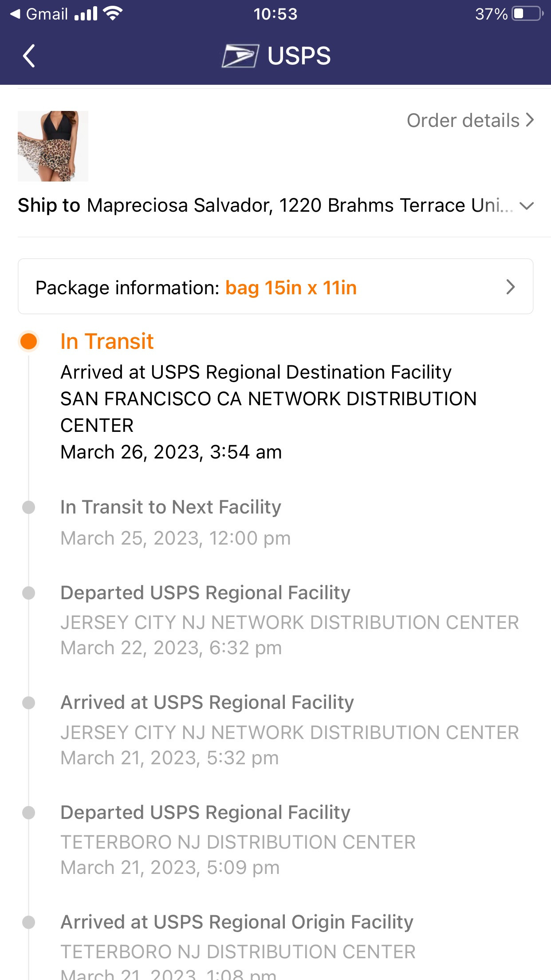Tap the orange In Transit status dot

tap(29, 341)
